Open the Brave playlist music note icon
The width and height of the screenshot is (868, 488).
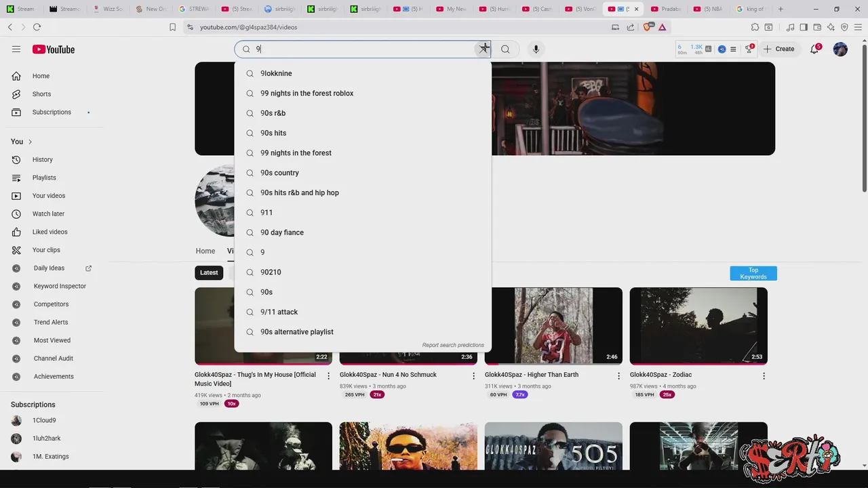790,27
